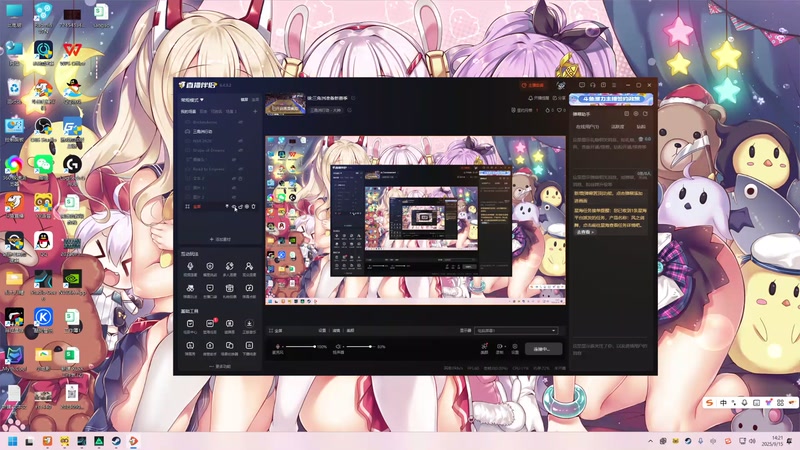Screen dimensions: 800x450
Task: Open the globe-shaped multi-person interaction icon
Action: point(230,266)
